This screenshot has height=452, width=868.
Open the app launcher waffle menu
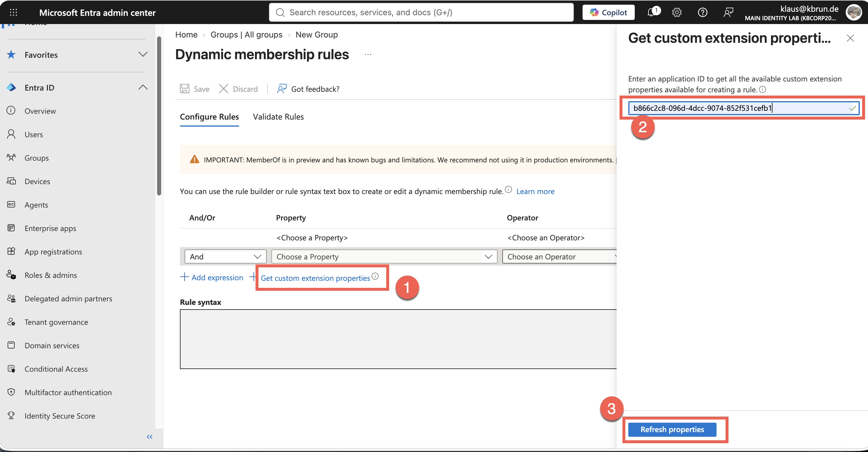point(13,13)
